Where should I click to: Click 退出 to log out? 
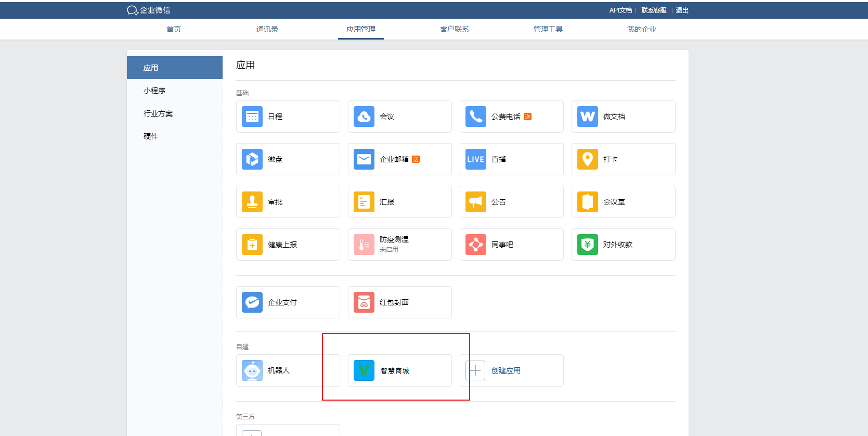[682, 10]
